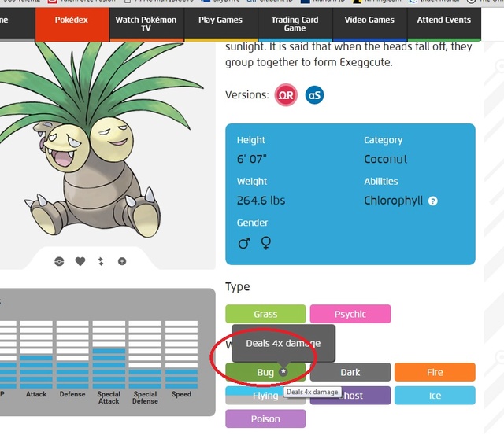The height and width of the screenshot is (435, 504).
Task: Click the category value Coconut
Action: [x=386, y=159]
